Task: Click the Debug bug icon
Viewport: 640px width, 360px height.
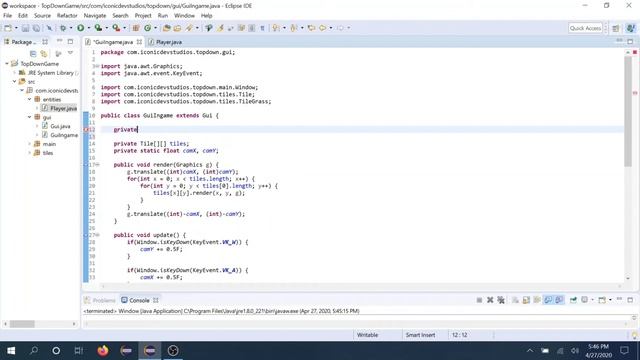Action: [63, 28]
